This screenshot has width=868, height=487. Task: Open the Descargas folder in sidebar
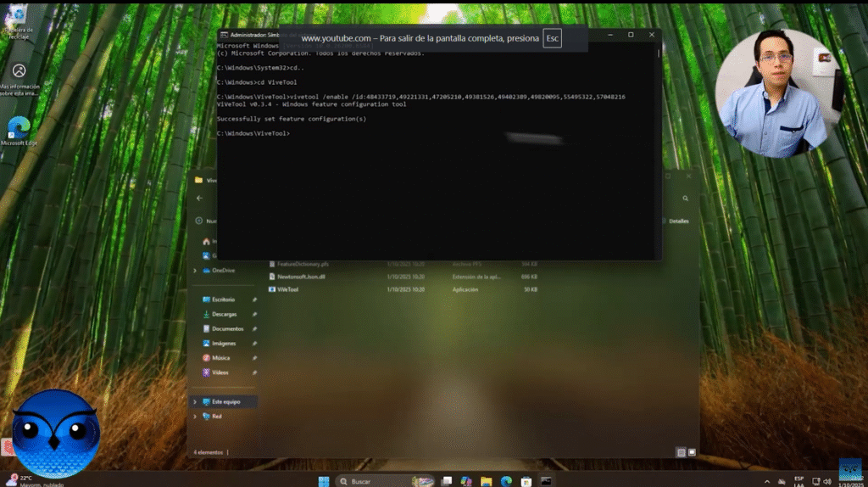(224, 314)
